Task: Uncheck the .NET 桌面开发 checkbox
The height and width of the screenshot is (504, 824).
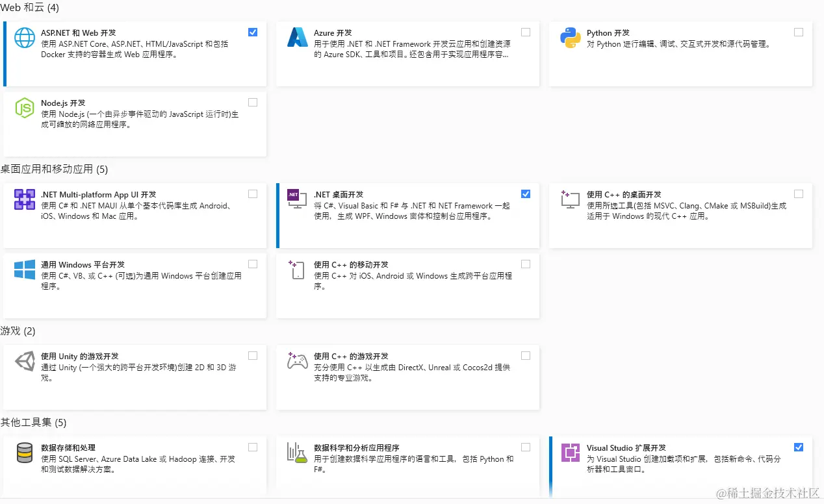Action: coord(526,194)
